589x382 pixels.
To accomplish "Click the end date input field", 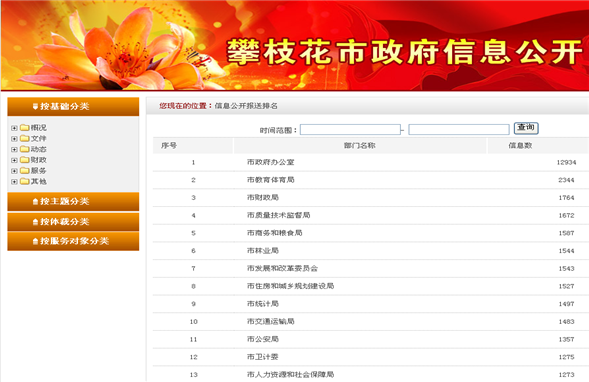I will [459, 130].
